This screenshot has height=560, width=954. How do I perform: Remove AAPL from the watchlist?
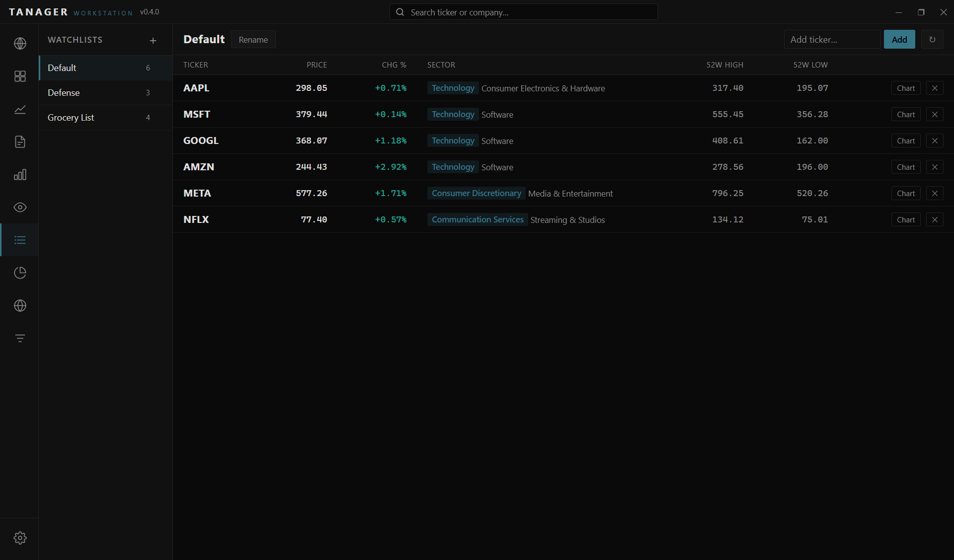point(935,88)
